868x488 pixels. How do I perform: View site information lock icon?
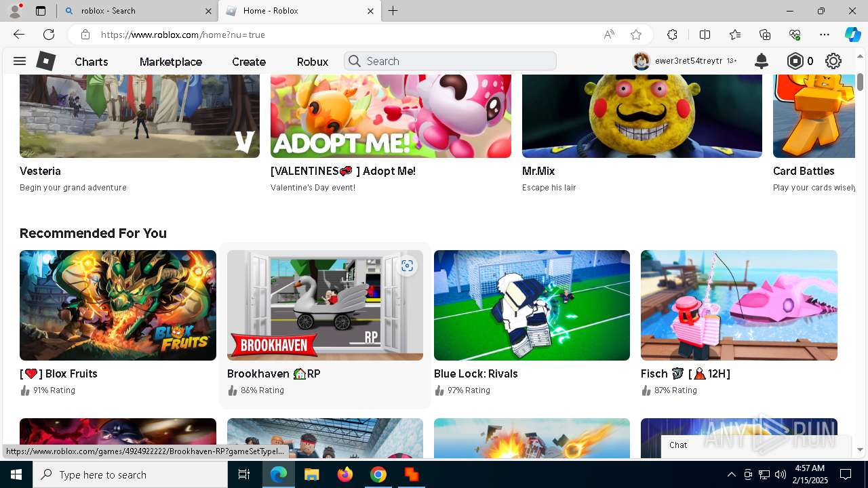[85, 35]
